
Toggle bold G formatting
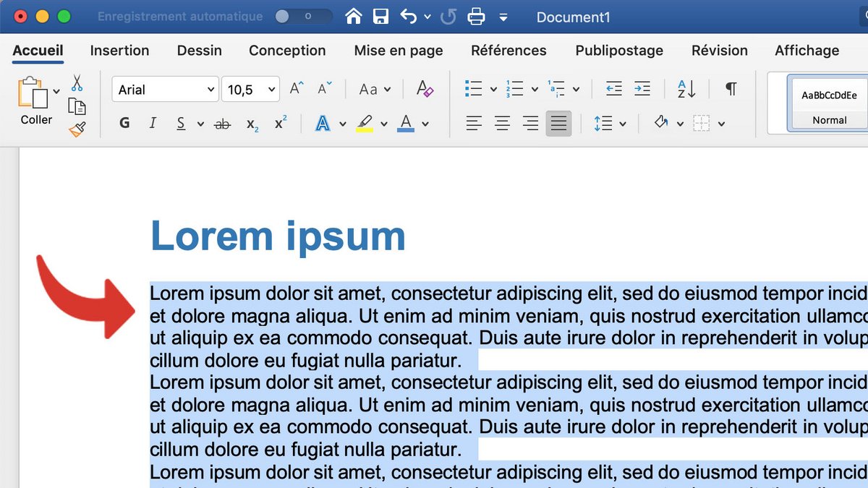124,124
